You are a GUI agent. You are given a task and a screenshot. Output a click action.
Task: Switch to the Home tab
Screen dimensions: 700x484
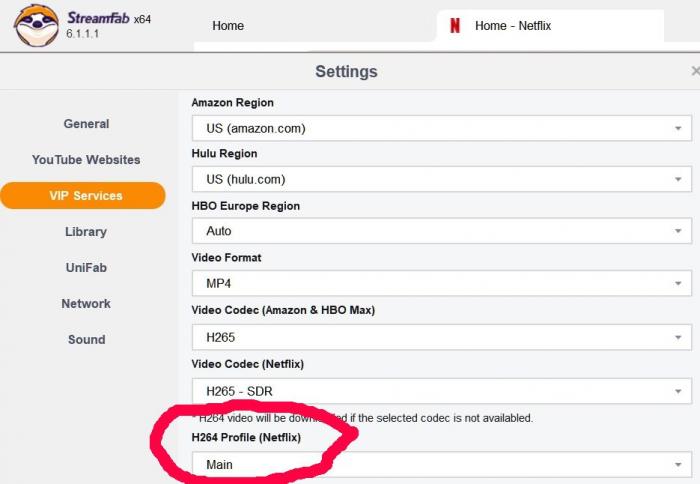(x=228, y=26)
